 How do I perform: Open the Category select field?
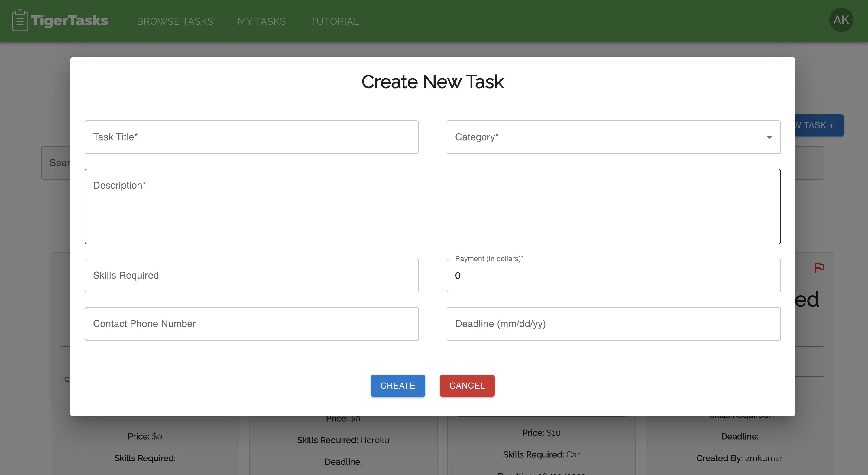coord(607,137)
